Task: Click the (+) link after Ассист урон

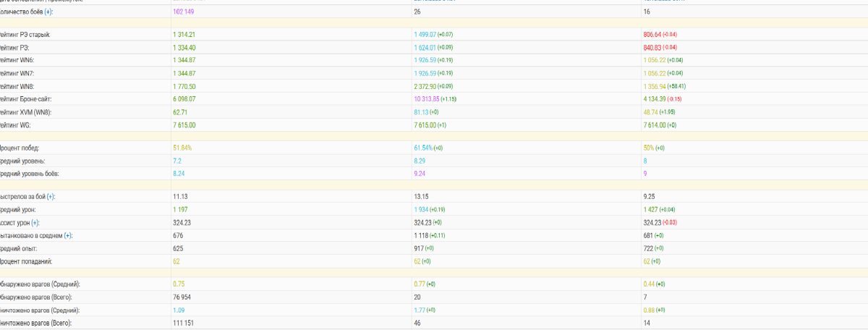Action: pyautogui.click(x=35, y=223)
